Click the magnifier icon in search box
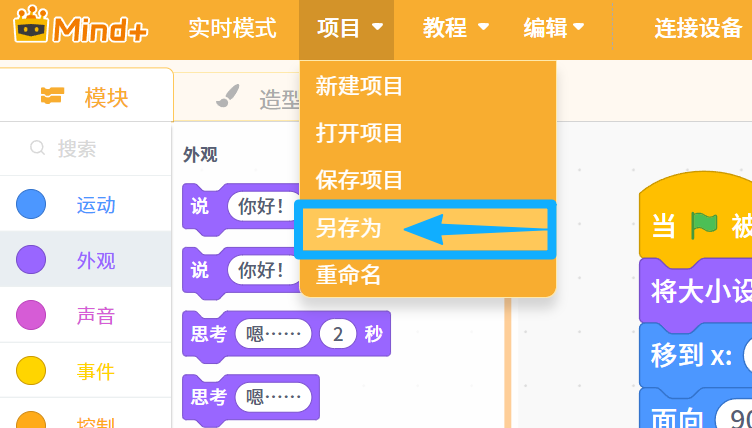Image resolution: width=752 pixels, height=428 pixels. click(x=37, y=148)
